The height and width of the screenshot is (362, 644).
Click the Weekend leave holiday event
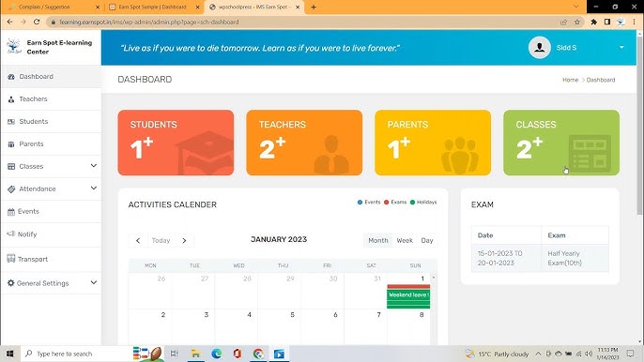[x=408, y=294]
